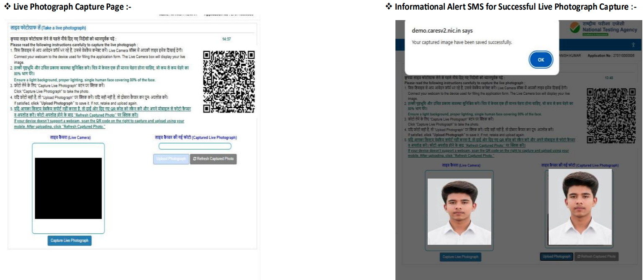
Task: Confirm the saved-image alert with OK
Action: pyautogui.click(x=541, y=60)
